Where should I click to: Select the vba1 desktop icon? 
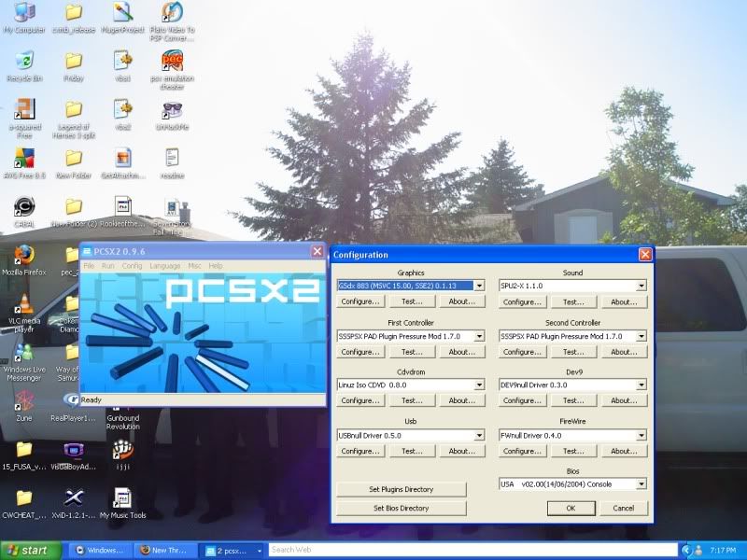(x=122, y=66)
